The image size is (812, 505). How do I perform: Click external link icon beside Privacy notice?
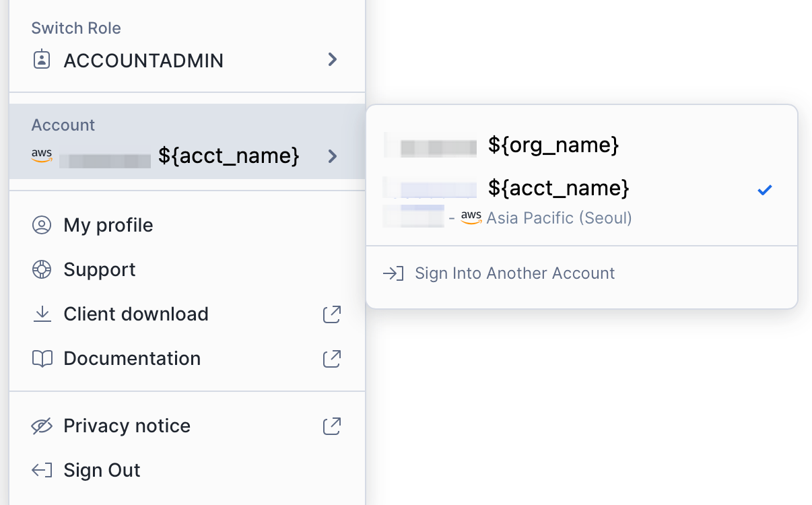point(332,426)
